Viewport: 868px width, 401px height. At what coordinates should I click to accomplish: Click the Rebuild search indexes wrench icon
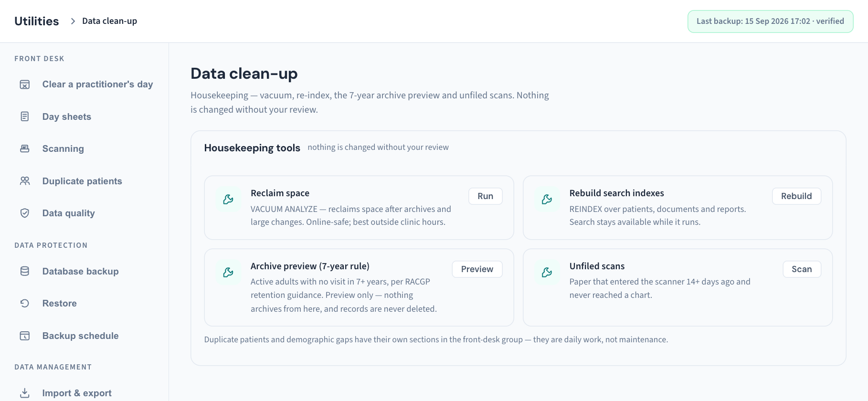point(547,199)
